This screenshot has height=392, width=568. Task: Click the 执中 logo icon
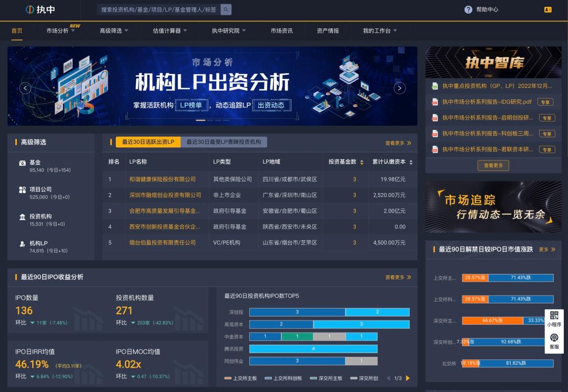coord(29,9)
